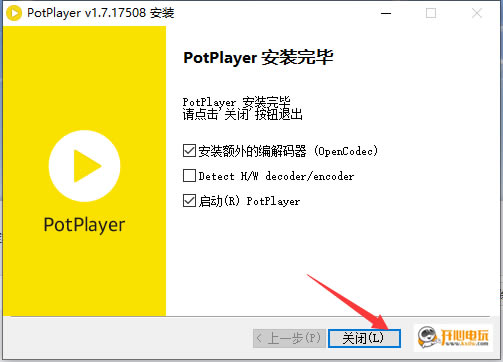503x362 pixels.
Task: Uncheck the 启动(R) PotPlayer checkbox
Action: pyautogui.click(x=189, y=201)
